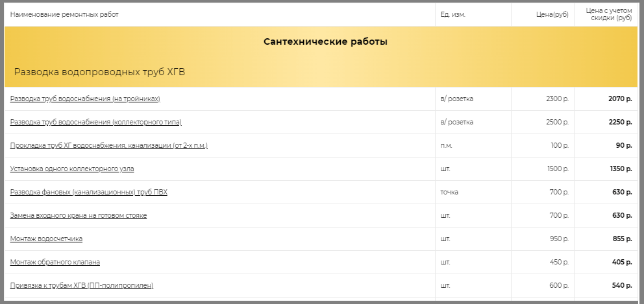Click the 'Ед. изм.' column header
Viewport: 644px width, 304px height.
tap(452, 15)
